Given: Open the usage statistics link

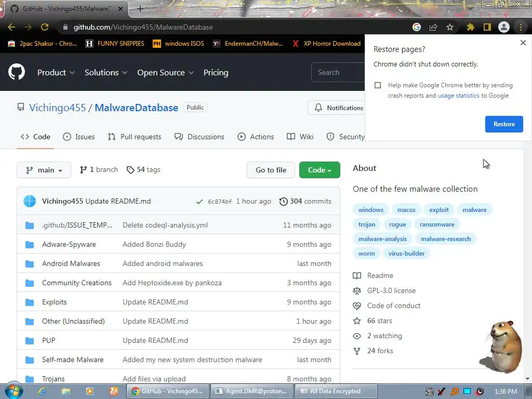Looking at the screenshot, I should tap(458, 96).
